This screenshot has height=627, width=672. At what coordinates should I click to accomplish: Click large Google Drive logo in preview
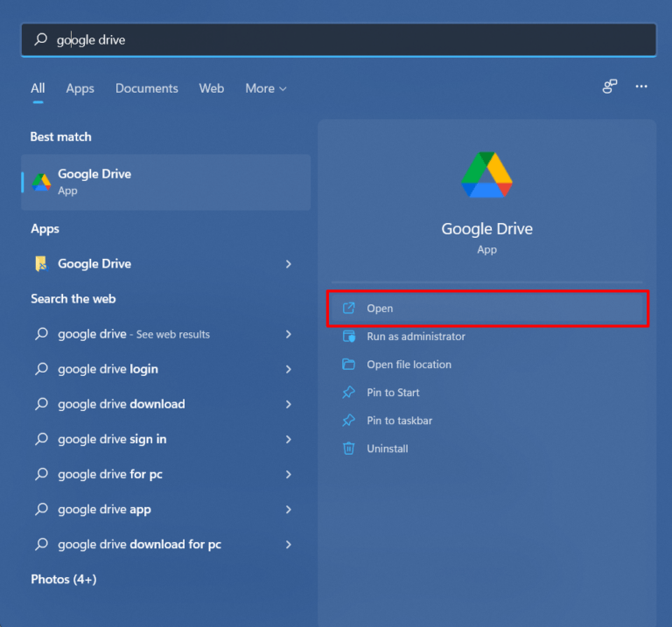tap(486, 175)
